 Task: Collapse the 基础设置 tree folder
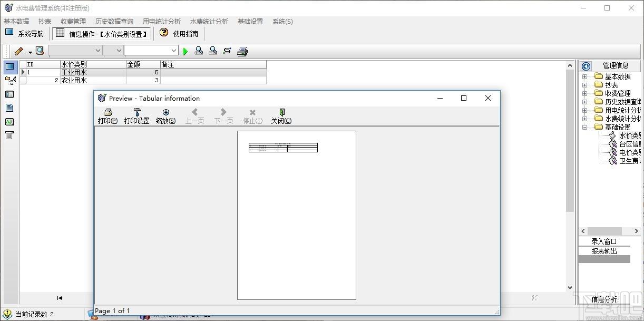coord(584,128)
